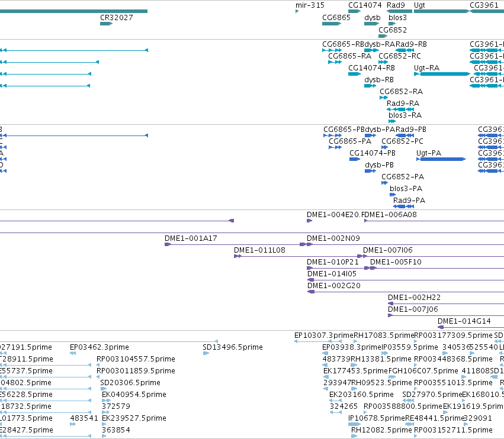Open the CR32027 gene feature label
The width and height of the screenshot is (504, 439).
pyautogui.click(x=116, y=17)
